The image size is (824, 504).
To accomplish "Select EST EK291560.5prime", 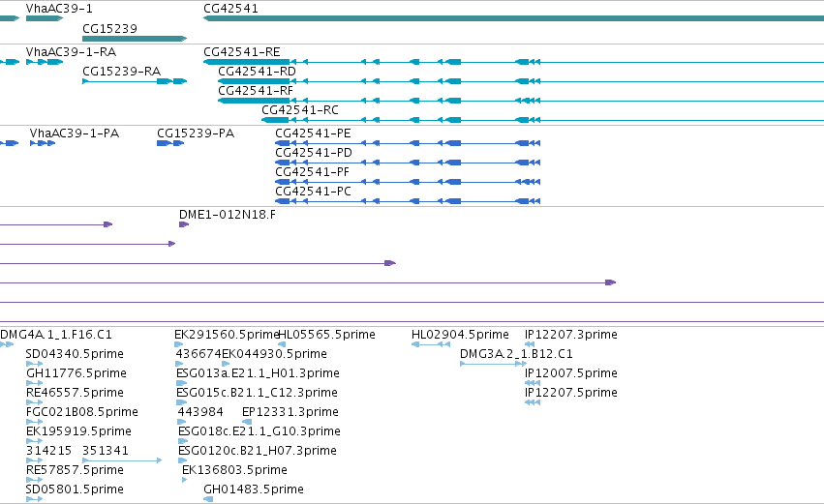I will point(226,335).
